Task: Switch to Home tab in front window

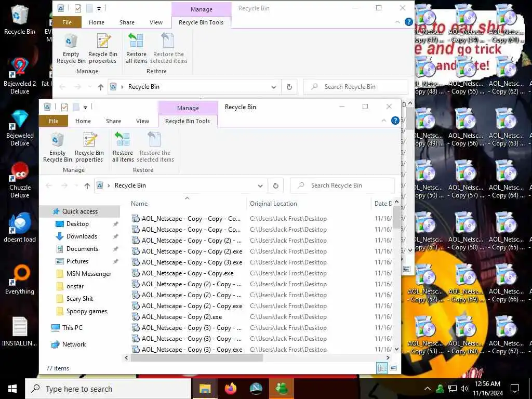Action: pyautogui.click(x=83, y=121)
